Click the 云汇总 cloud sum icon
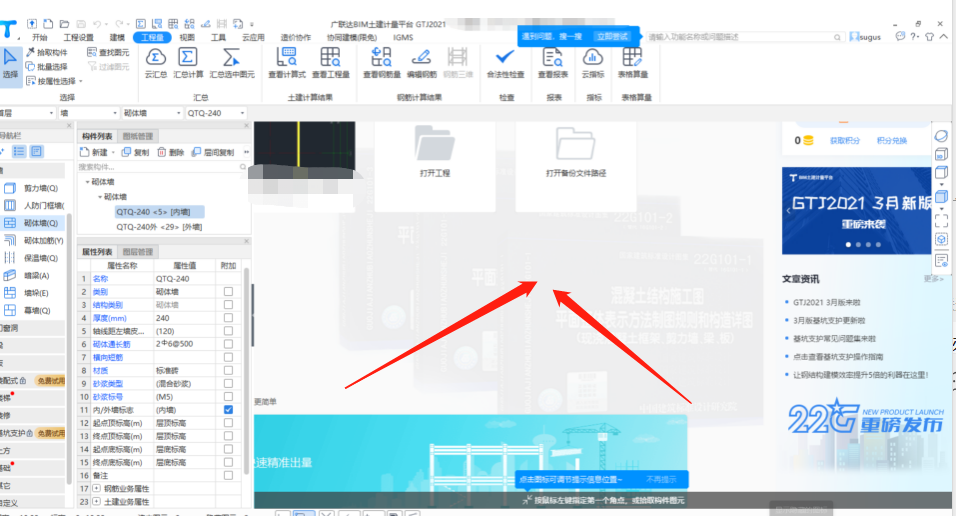Image resolution: width=956 pixels, height=516 pixels. 156,63
